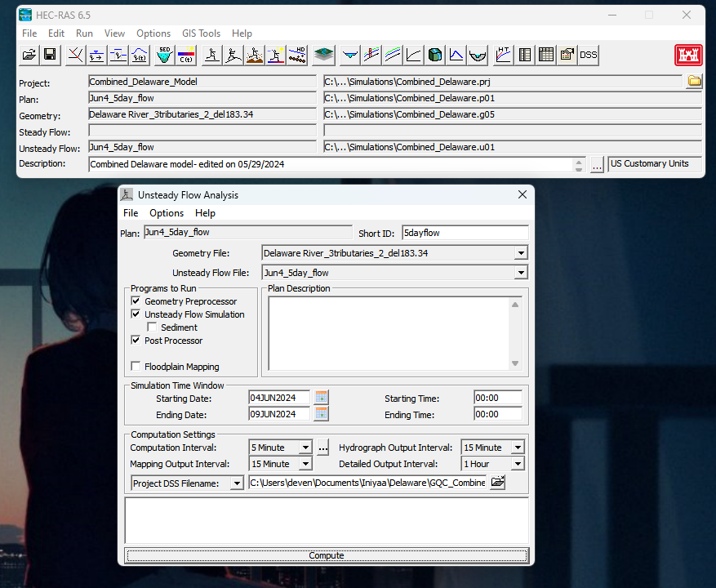Screen dimensions: 716x588
Task: Open View menu in HEC-RAS window
Action: pos(114,33)
